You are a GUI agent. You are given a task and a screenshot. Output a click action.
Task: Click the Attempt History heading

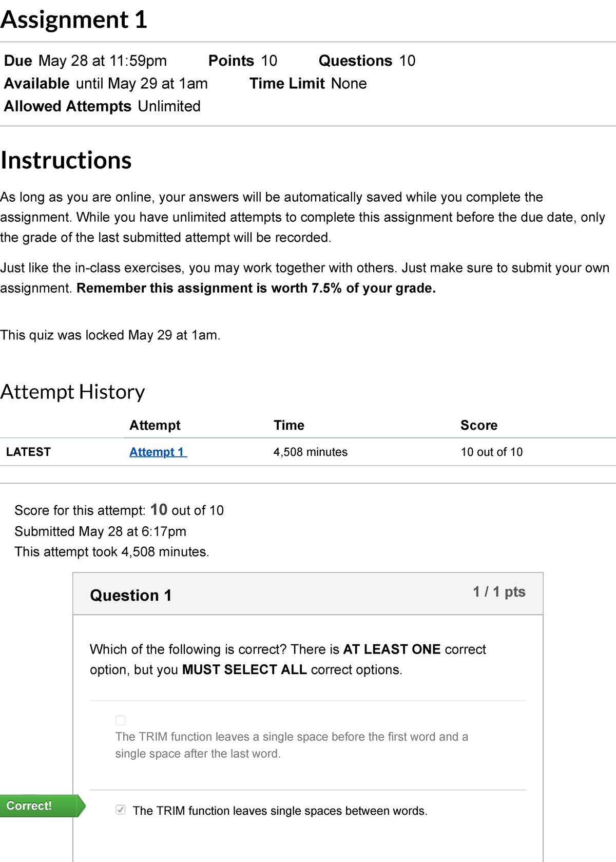pos(72,391)
